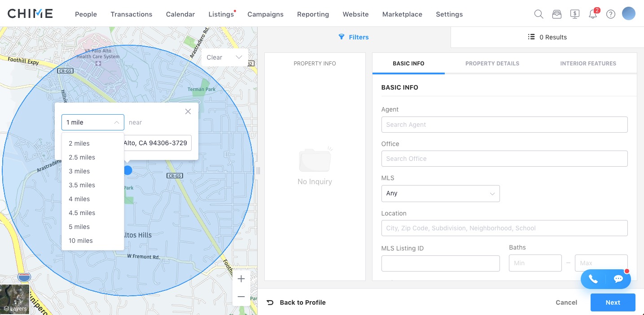Select 5 miles from the radius list
644x315 pixels.
[79, 227]
